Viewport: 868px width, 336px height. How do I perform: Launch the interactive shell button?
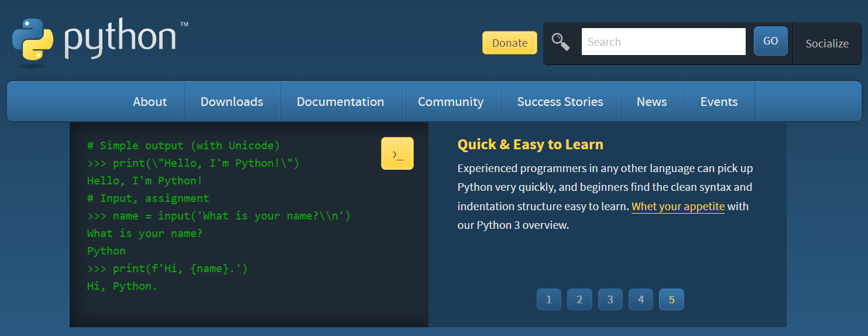[x=397, y=153]
